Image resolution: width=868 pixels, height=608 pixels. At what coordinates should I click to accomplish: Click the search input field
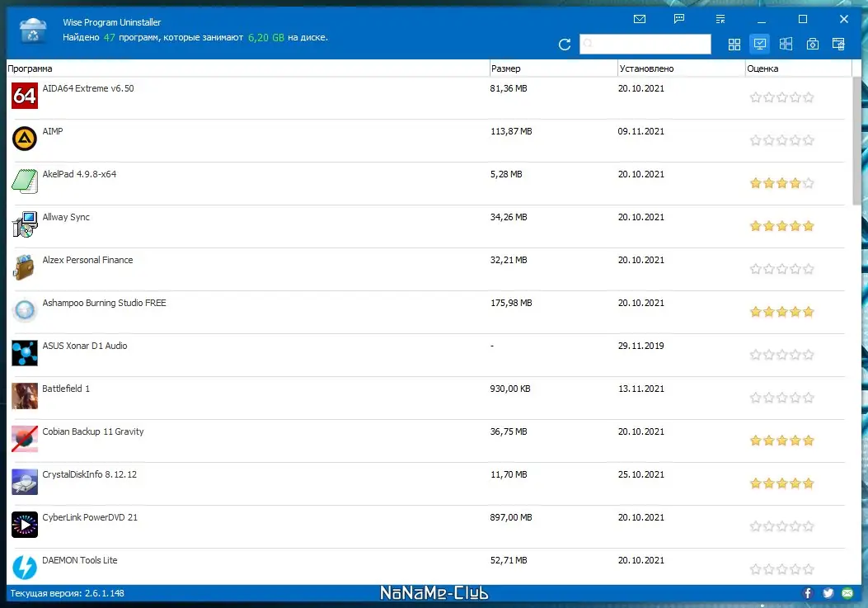(x=645, y=44)
